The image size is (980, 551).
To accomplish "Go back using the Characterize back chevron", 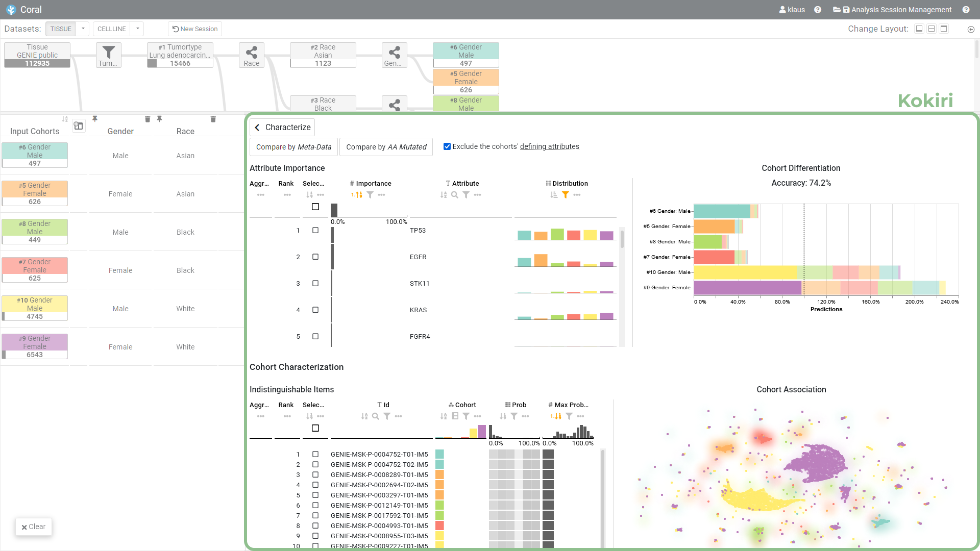I will coord(257,128).
